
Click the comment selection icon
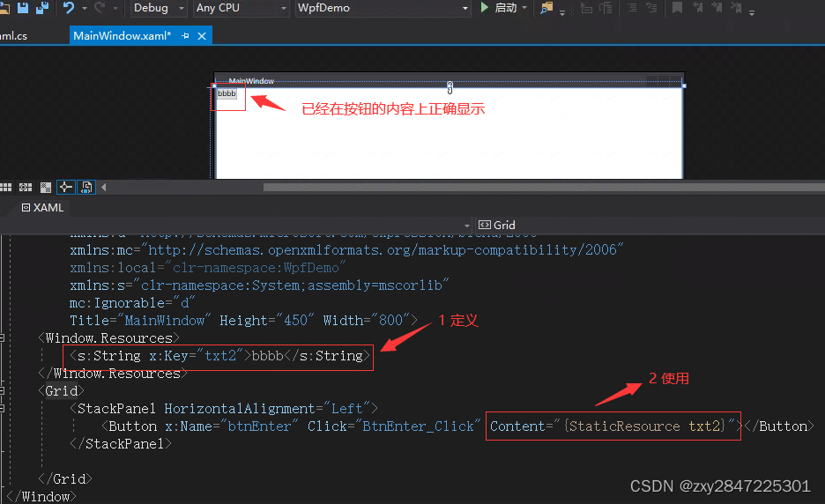[632, 7]
